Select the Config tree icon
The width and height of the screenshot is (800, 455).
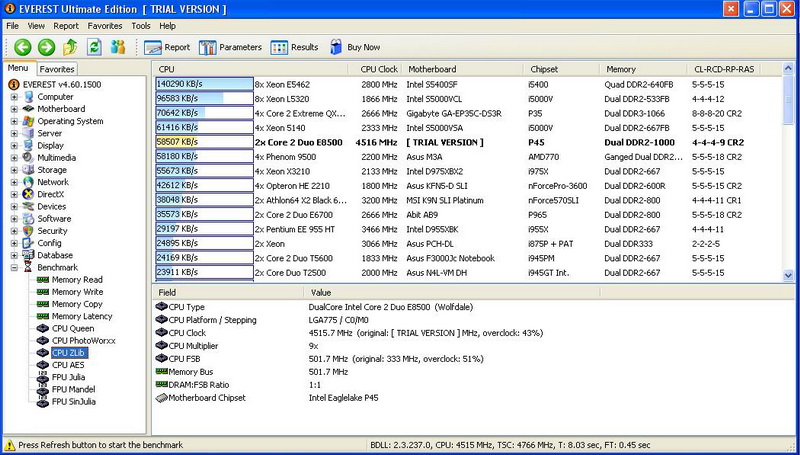tap(28, 243)
